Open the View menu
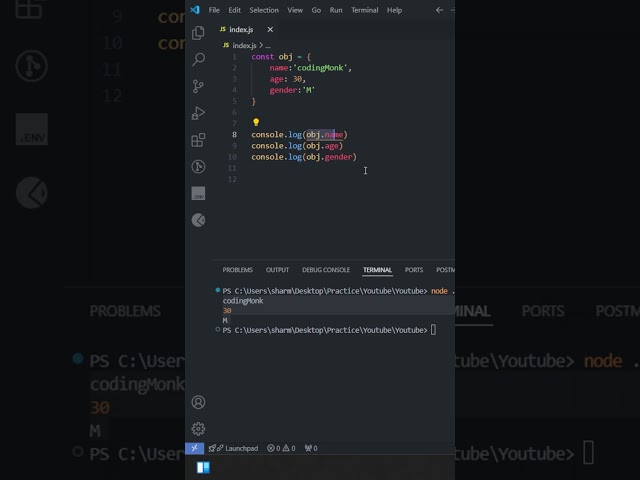This screenshot has width=640, height=480. coord(295,10)
